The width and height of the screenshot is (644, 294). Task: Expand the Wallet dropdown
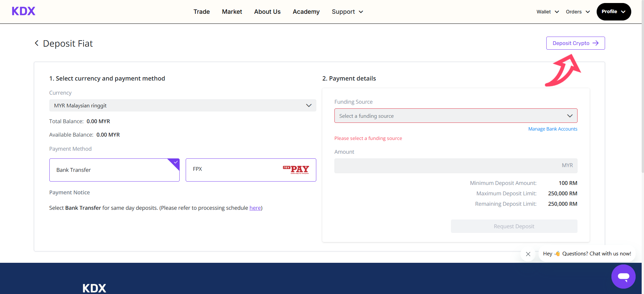548,12
